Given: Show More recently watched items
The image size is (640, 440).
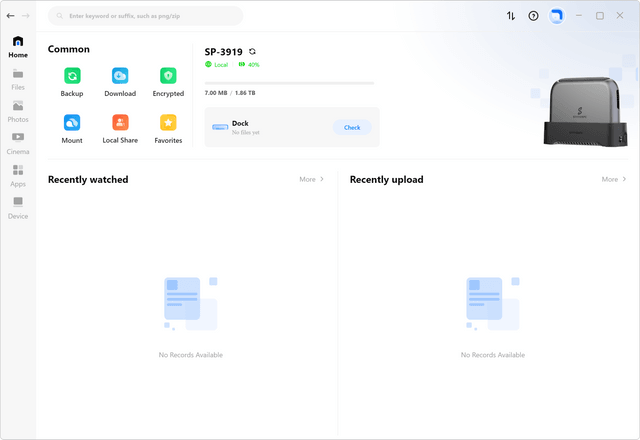Looking at the screenshot, I should 312,179.
